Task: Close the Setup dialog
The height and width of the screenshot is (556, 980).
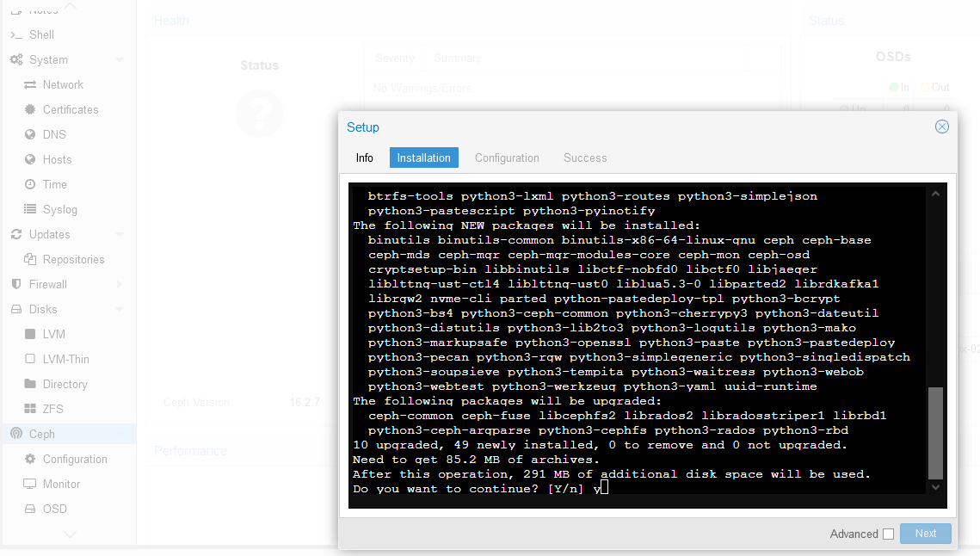Action: [x=941, y=127]
